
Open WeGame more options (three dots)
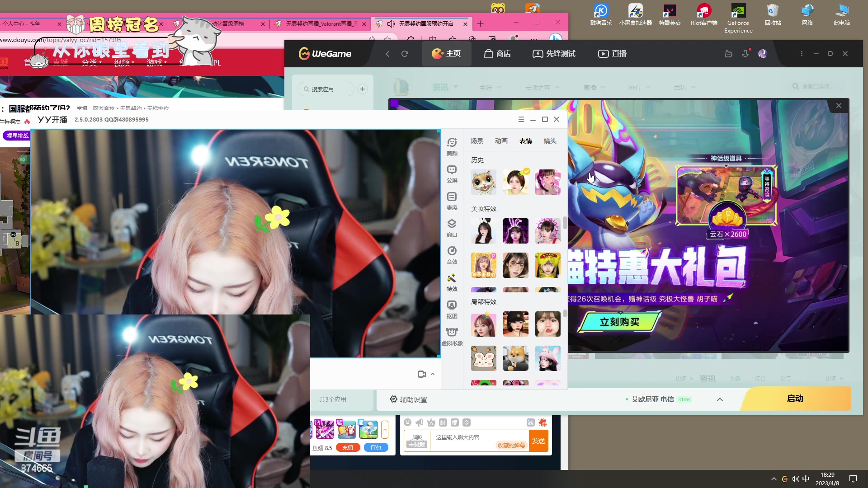(x=802, y=54)
